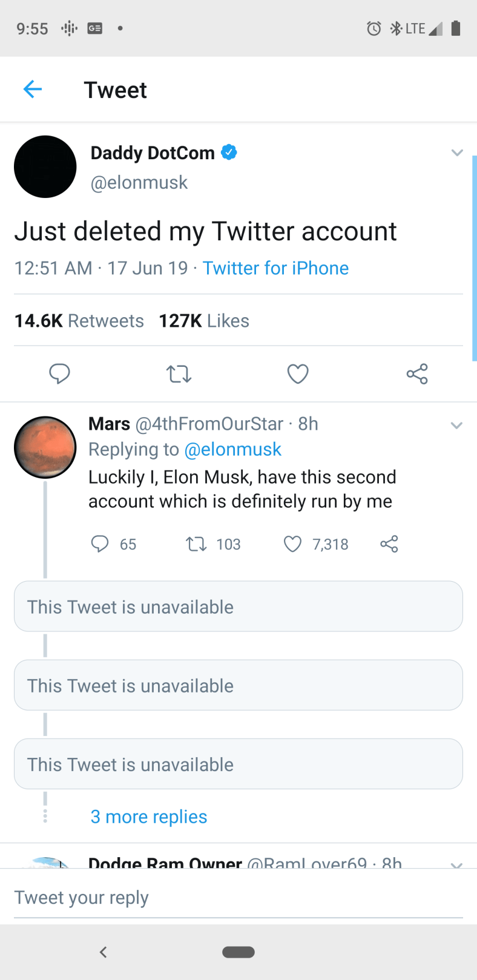Open the @elonmusk mention in Mars reply
477x980 pixels.
point(232,449)
